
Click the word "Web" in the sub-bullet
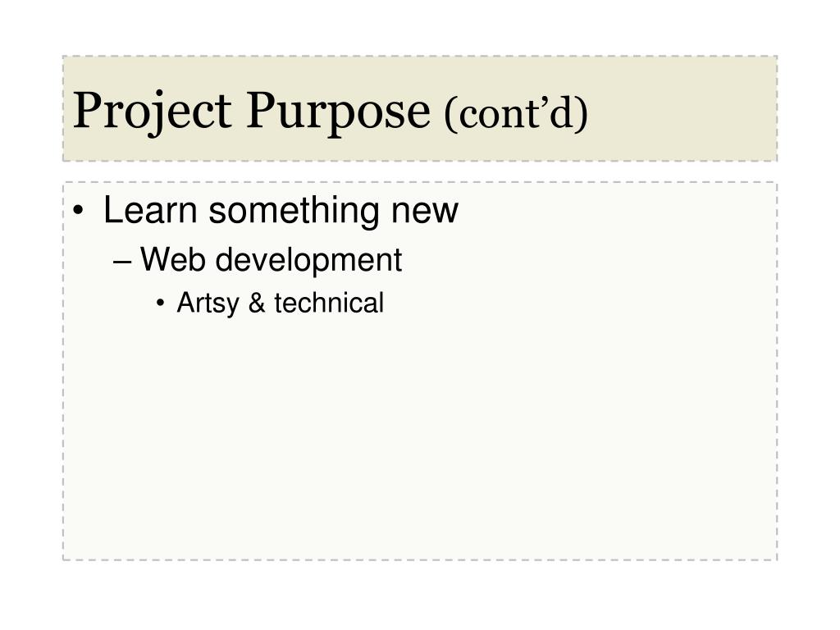[x=173, y=259]
